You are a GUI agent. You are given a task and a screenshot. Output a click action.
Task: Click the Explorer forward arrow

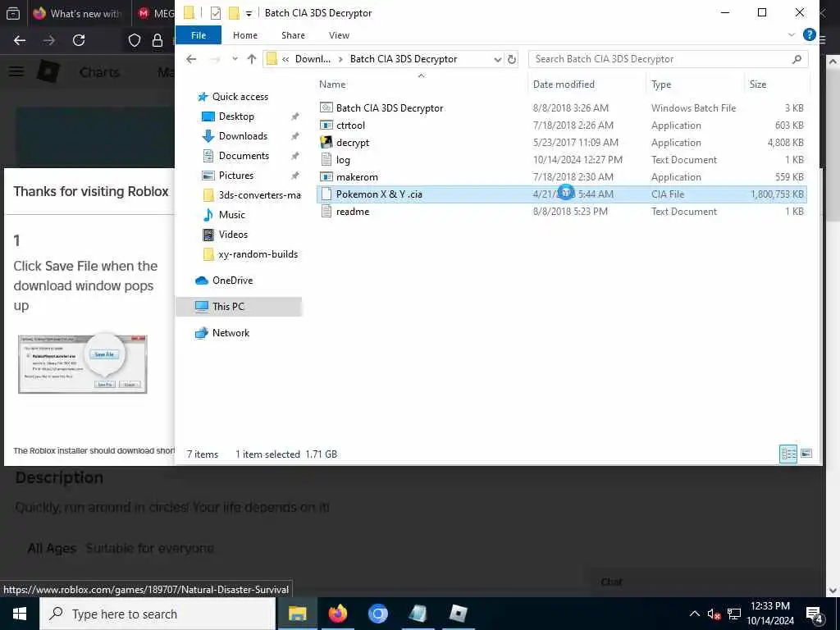215,59
